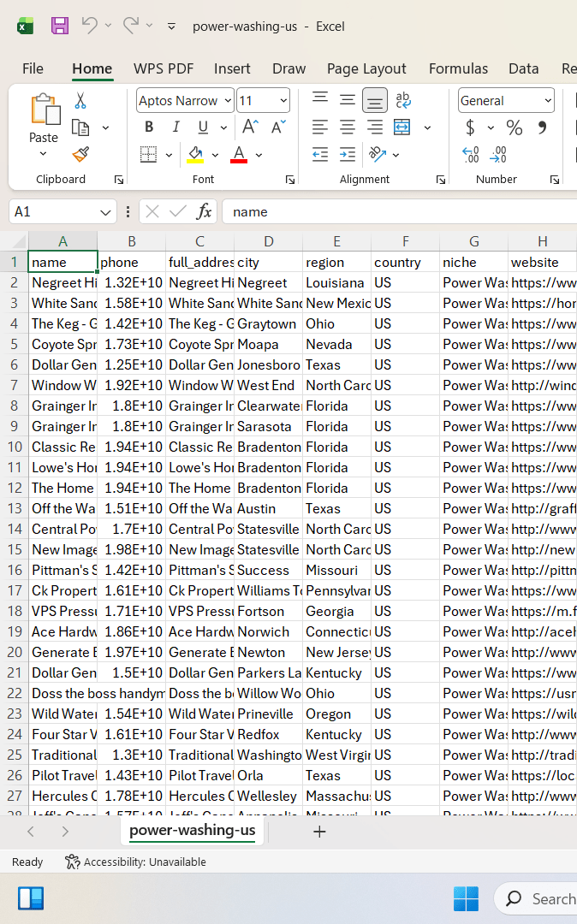Screen dimensions: 577x924
Task: Open fill color palette dropdown
Action: [215, 155]
